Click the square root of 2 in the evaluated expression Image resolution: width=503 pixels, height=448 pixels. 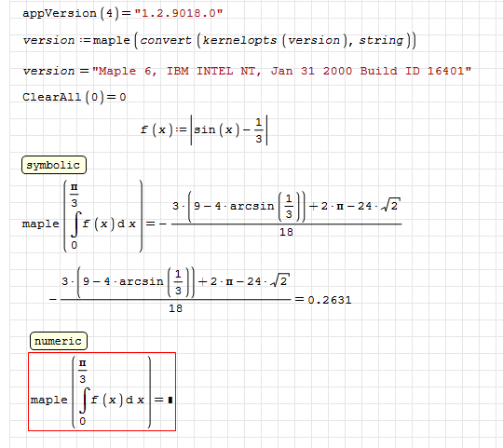pyautogui.click(x=279, y=281)
